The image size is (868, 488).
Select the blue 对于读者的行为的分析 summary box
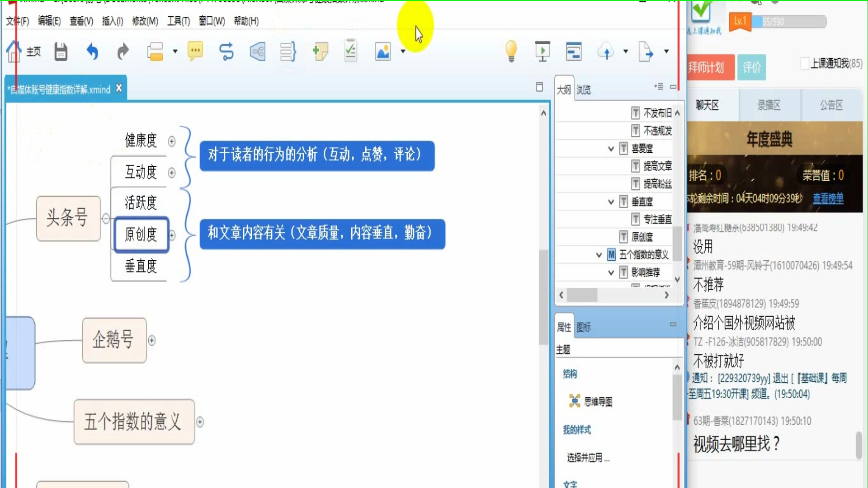[317, 155]
